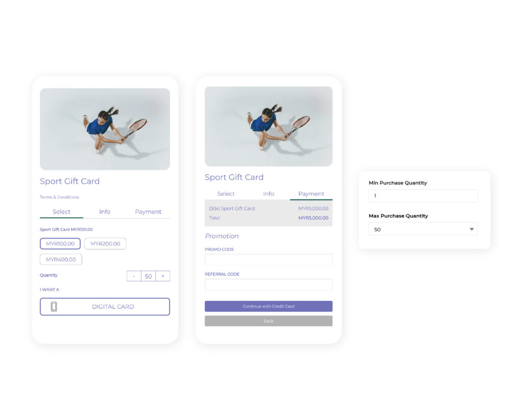Select the MYR200.00 amount option
This screenshot has height=420, width=522.
coord(105,244)
